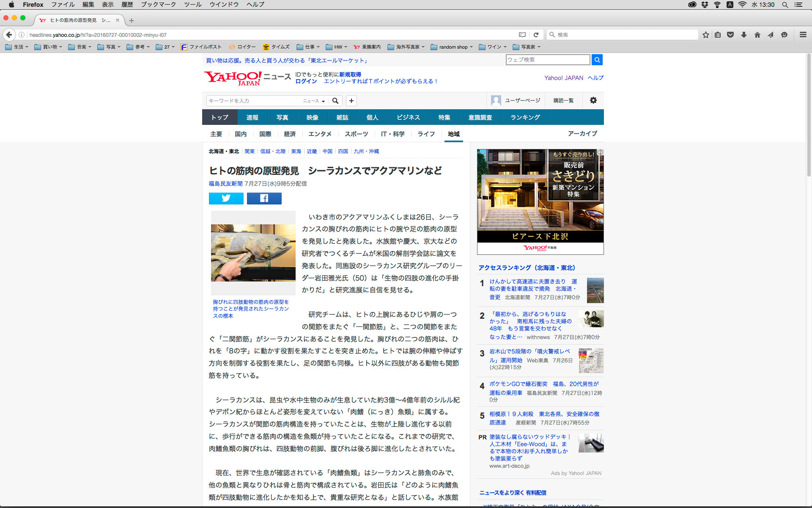Open the Firefox hamburger menu
812x508 pixels.
803,35
